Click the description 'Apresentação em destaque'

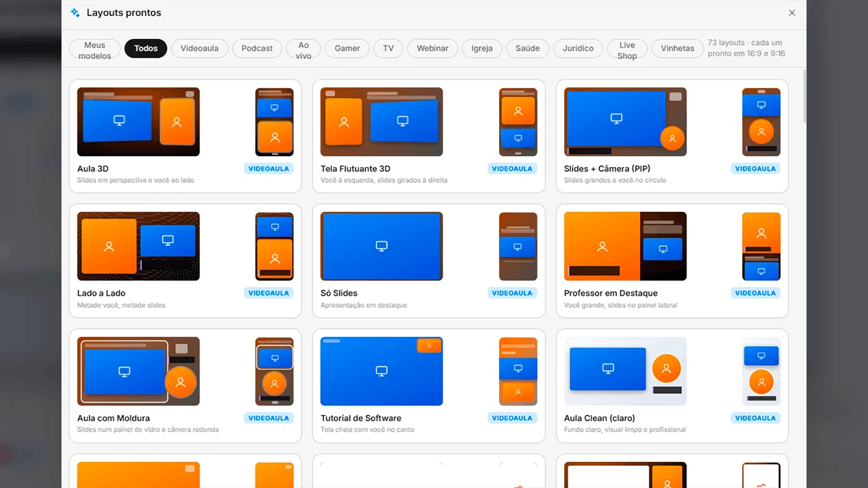tap(364, 305)
